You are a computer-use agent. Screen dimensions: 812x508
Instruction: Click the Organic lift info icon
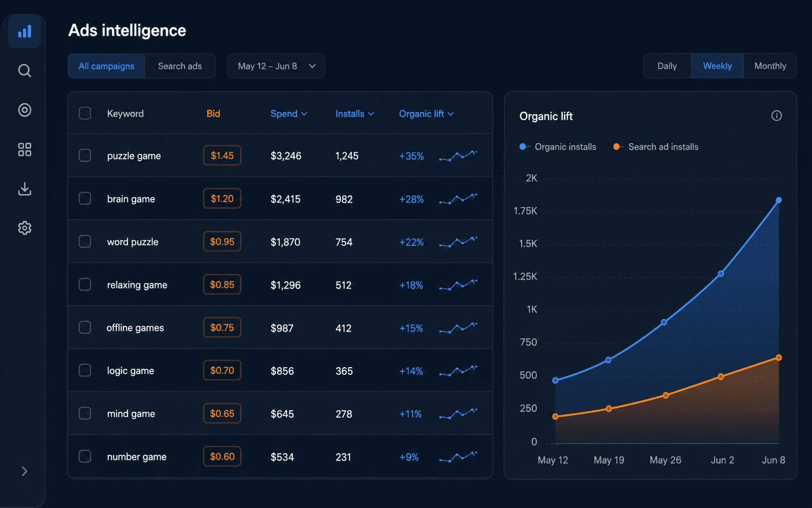tap(777, 116)
